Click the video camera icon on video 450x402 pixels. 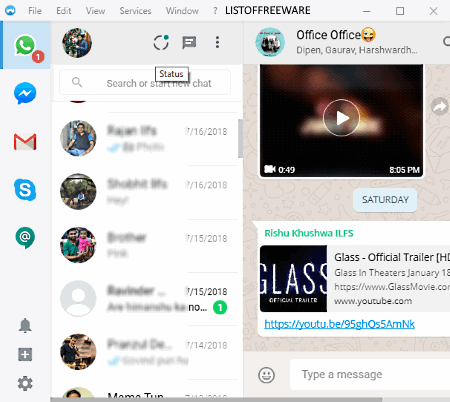(270, 169)
